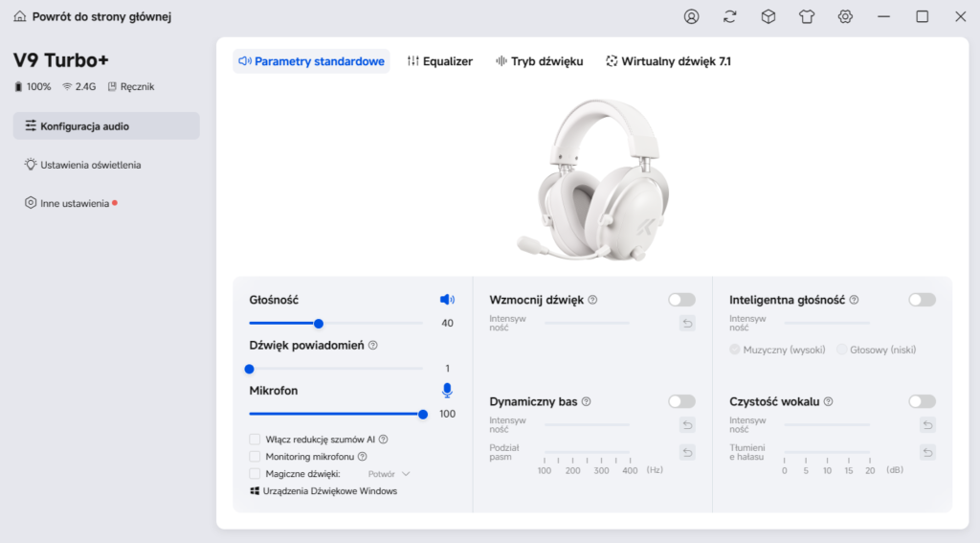980x543 pixels.
Task: Enable Magiczne dźwięki checkbox
Action: 255,473
